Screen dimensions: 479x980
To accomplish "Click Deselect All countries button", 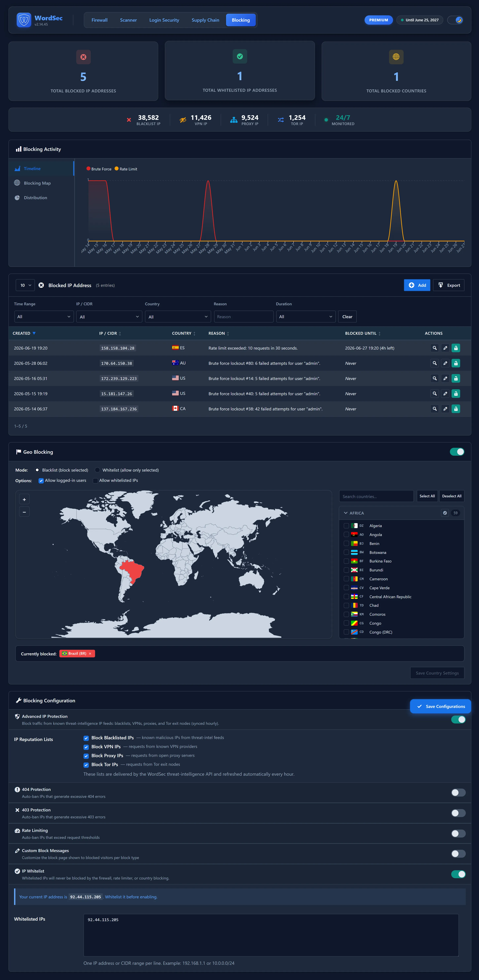I will [x=452, y=496].
